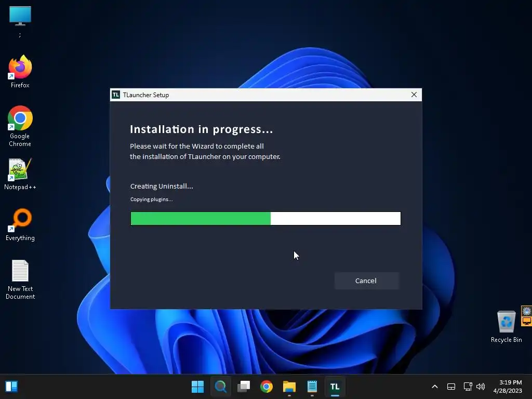Close the TLauncher Setup window
This screenshot has width=532, height=399.
click(x=414, y=95)
